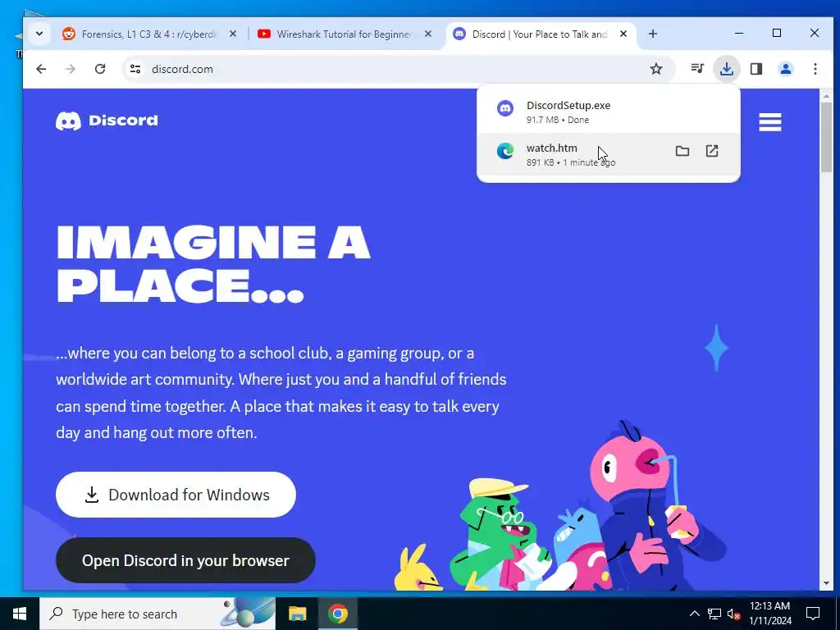Click the Discord logo on the page
Screen dimensions: 840x630
(107, 121)
